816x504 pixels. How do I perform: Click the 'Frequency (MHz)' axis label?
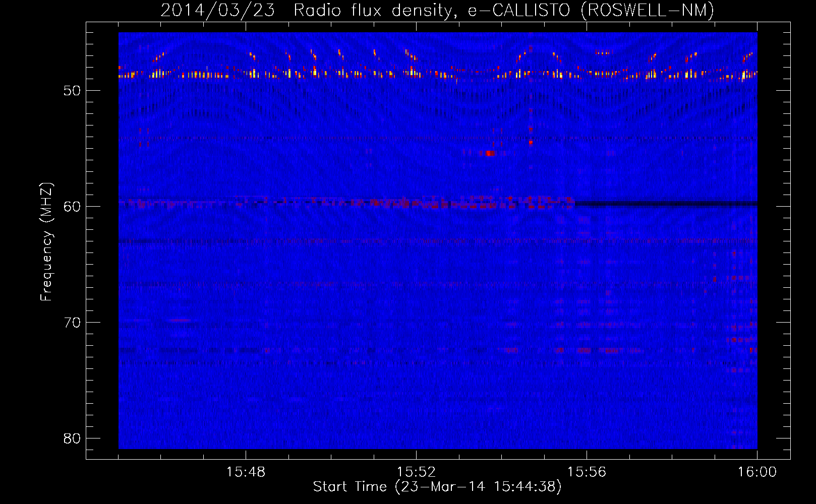point(46,242)
